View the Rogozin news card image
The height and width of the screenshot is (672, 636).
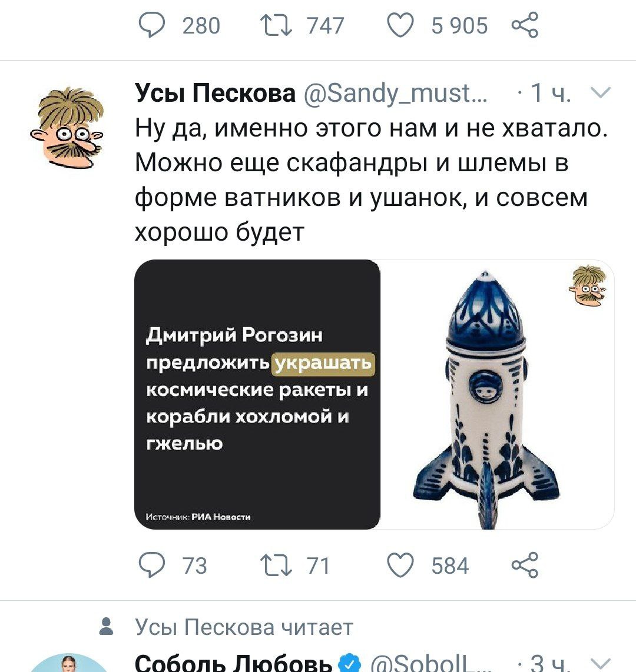click(257, 394)
